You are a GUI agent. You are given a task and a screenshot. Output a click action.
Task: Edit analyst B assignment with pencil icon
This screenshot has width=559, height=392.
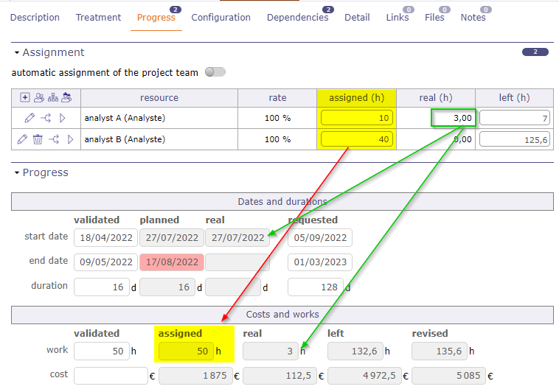pos(21,139)
